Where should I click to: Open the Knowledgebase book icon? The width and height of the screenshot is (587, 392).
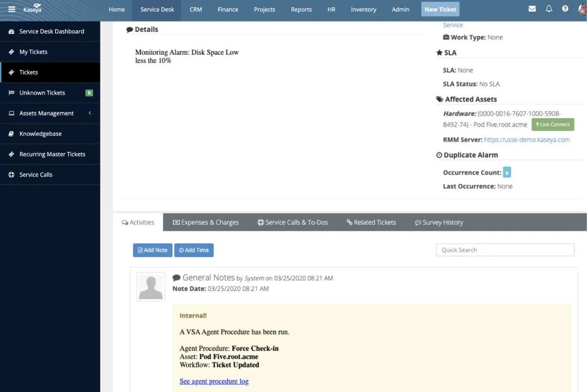(11, 133)
